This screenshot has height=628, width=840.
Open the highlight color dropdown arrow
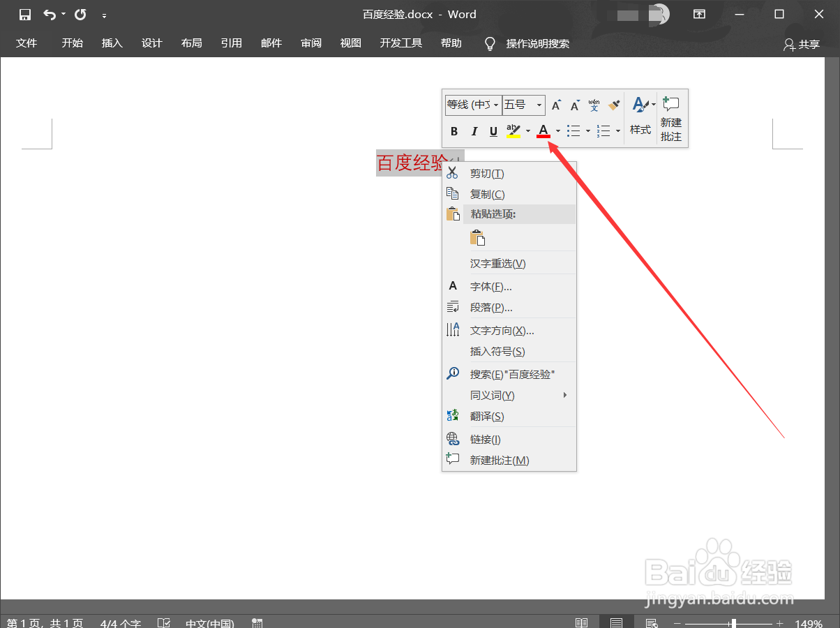coord(528,131)
